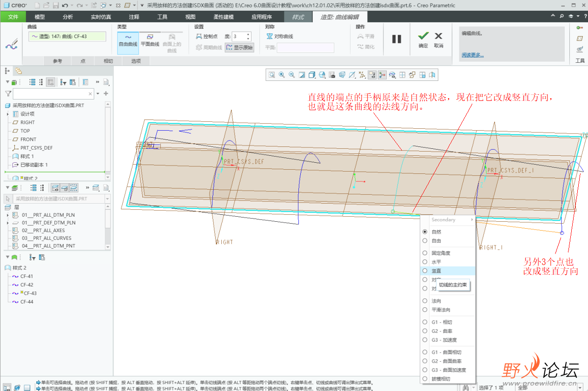Click the Repaint icon in graphics toolbar

[x=302, y=75]
